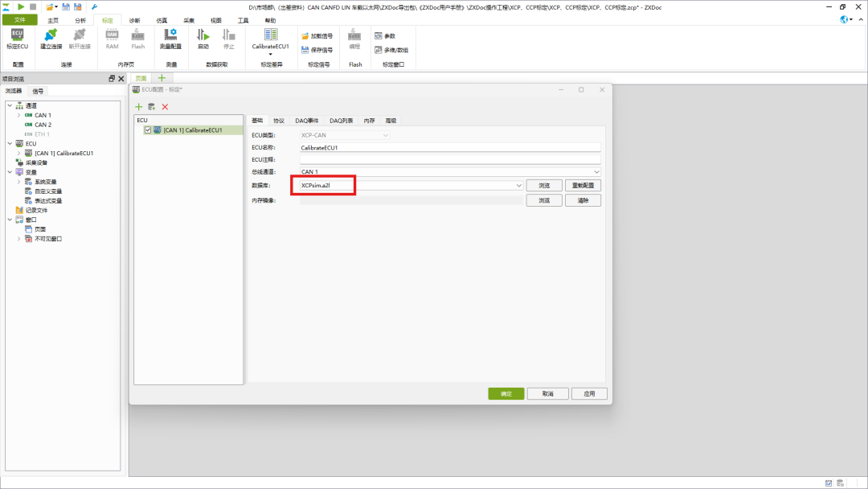Click the 应用 button
868x489 pixels.
(x=589, y=394)
